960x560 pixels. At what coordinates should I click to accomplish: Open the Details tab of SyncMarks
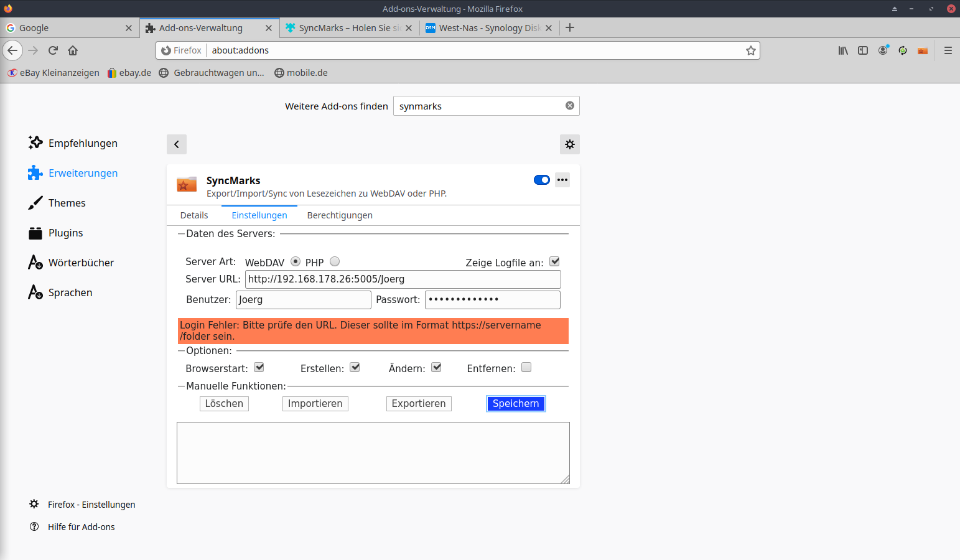click(194, 215)
